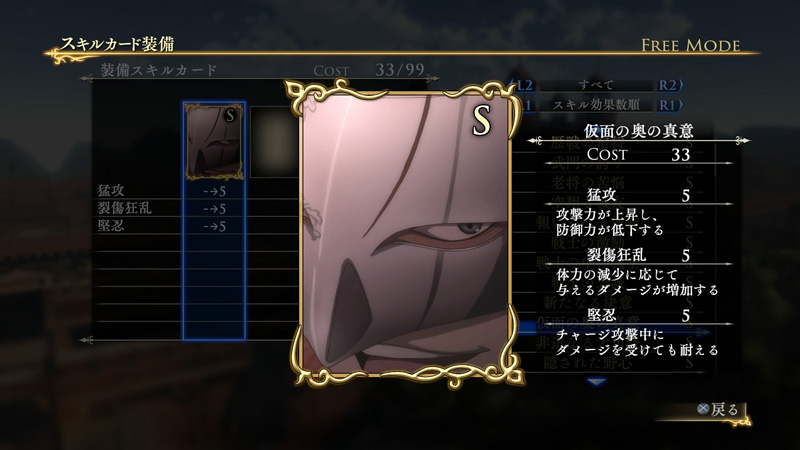Select the equipped skill card thumbnail
Screen dimensions: 800x450
tap(214, 141)
